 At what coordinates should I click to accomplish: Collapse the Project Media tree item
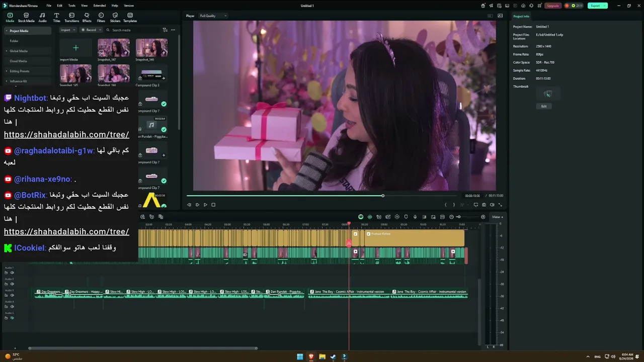7,31
